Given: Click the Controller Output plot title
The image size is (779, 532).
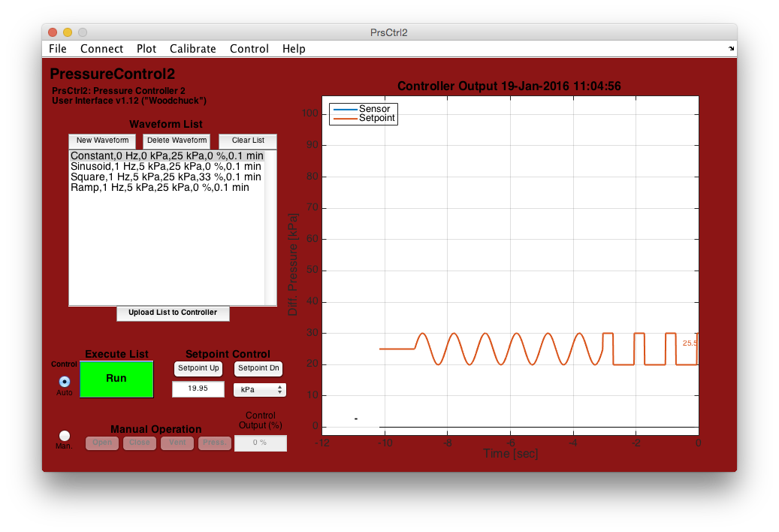Looking at the screenshot, I should [509, 86].
